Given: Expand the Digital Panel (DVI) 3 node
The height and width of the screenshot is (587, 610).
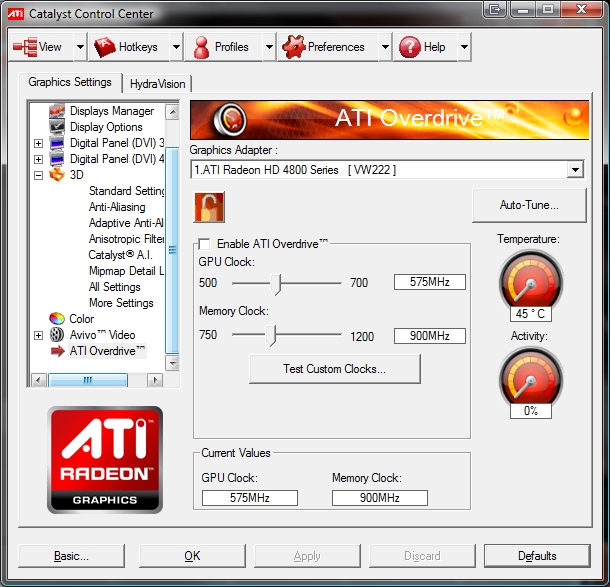Looking at the screenshot, I should pyautogui.click(x=38, y=143).
